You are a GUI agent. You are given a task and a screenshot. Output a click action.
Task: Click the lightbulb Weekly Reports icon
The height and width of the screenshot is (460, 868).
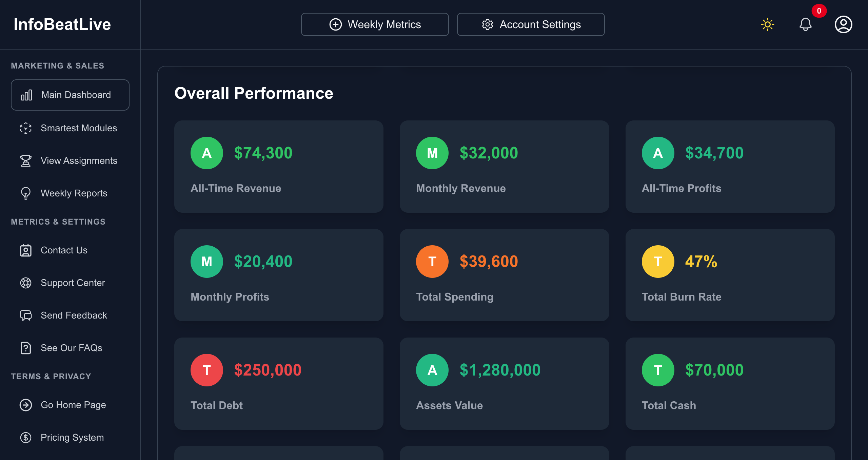click(x=26, y=193)
